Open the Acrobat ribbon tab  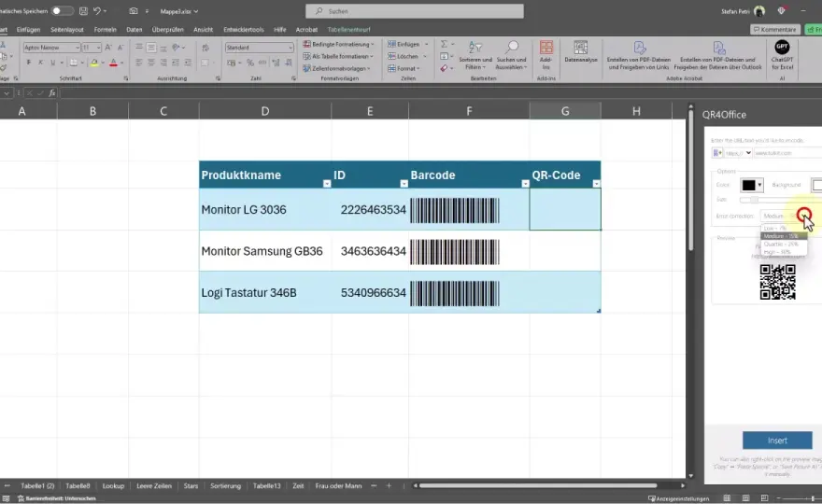[x=306, y=30]
